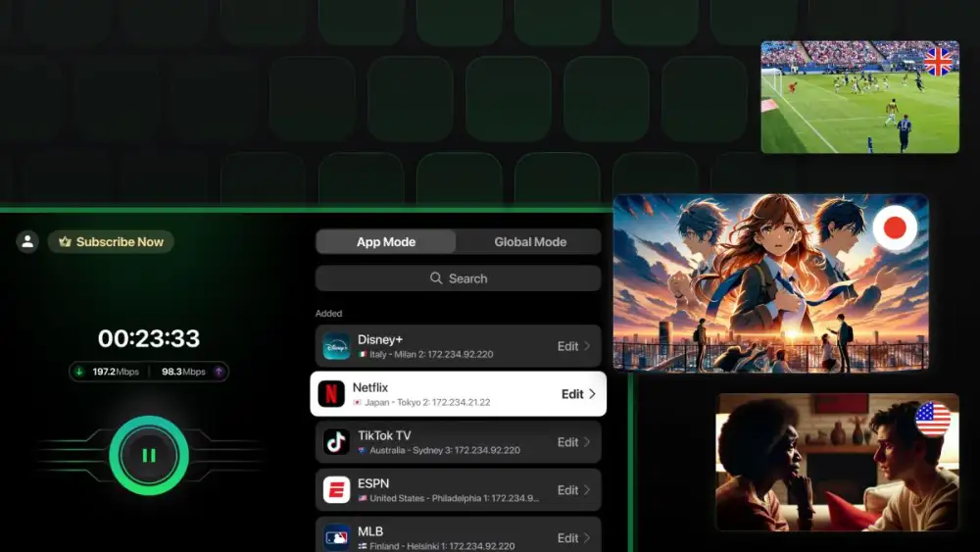Edit the ESPN server location
The height and width of the screenshot is (552, 980).
point(574,490)
